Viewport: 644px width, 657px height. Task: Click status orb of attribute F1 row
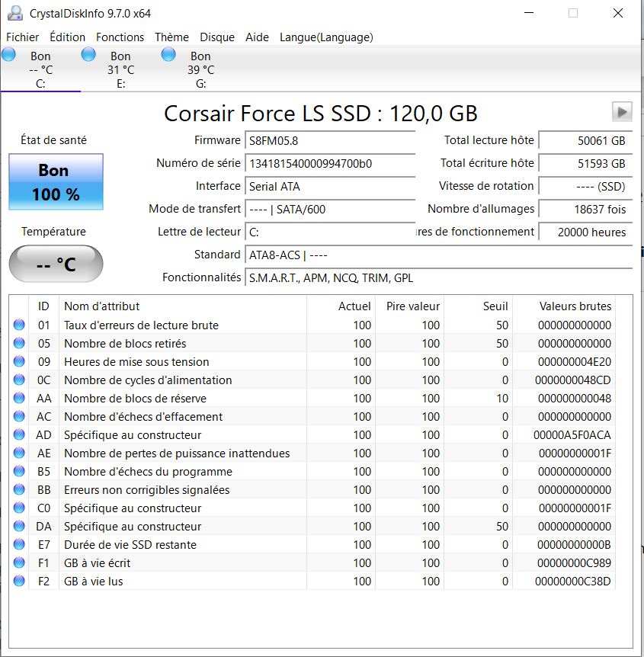tap(19, 562)
